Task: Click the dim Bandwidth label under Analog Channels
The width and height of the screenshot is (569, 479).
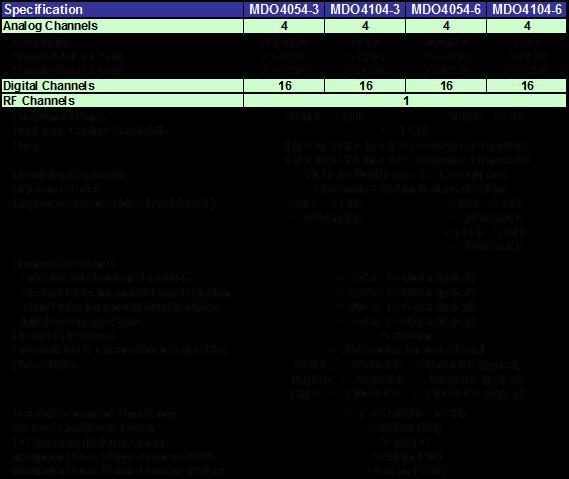Action: click(x=41, y=42)
